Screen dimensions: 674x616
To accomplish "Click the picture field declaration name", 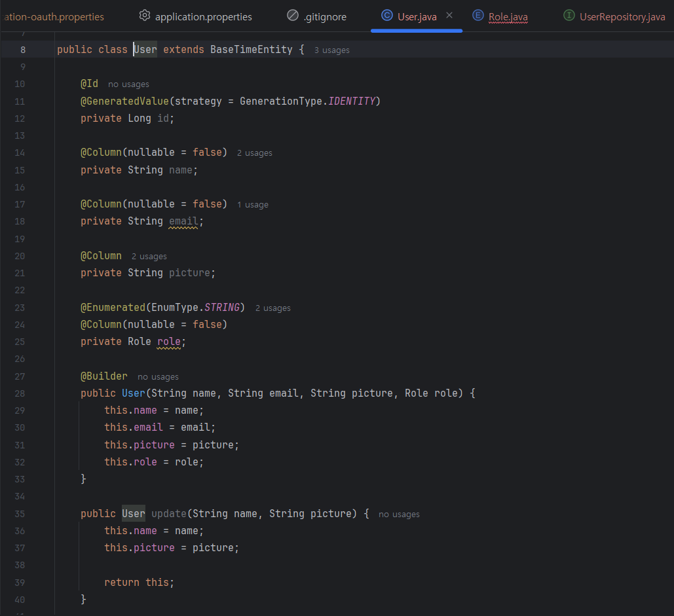I will pyautogui.click(x=189, y=273).
